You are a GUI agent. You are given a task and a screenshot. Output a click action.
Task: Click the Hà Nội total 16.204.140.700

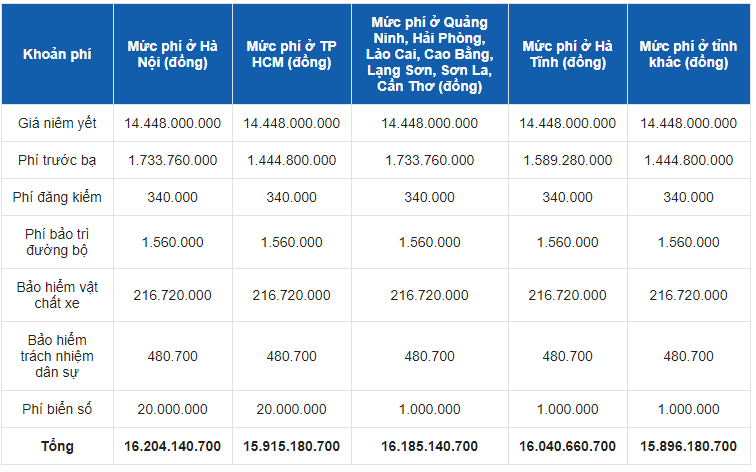(172, 445)
